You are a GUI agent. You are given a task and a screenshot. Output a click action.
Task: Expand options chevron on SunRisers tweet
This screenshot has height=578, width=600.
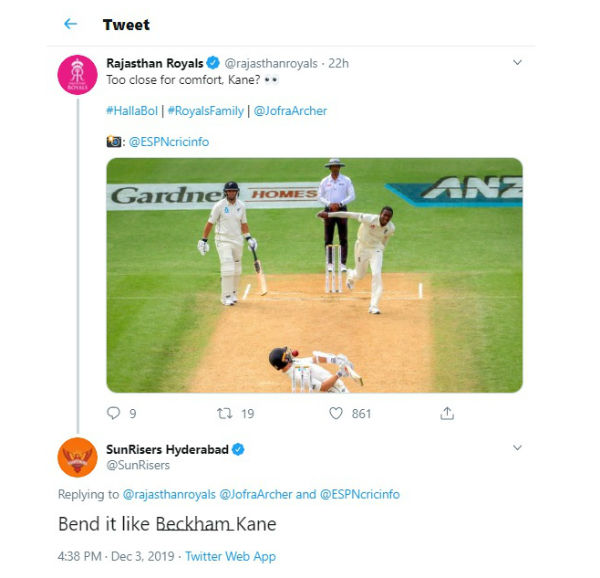point(517,447)
